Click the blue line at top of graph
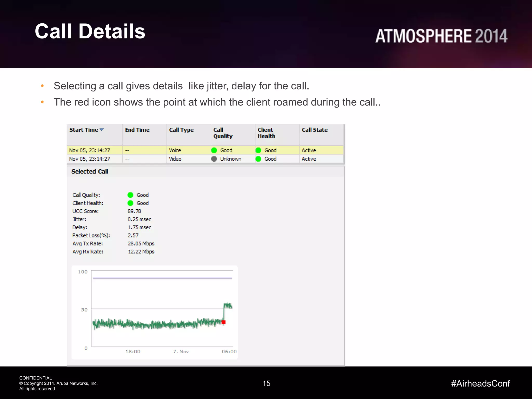Image resolution: width=532 pixels, height=399 pixels. (162, 278)
